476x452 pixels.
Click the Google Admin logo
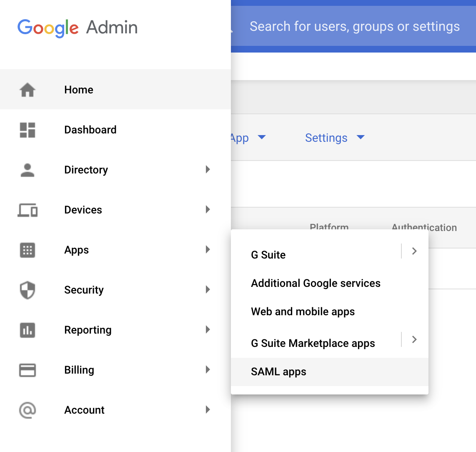pyautogui.click(x=78, y=28)
